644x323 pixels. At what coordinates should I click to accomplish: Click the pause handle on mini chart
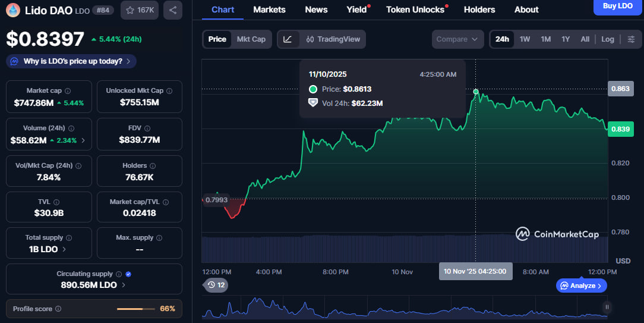click(607, 307)
